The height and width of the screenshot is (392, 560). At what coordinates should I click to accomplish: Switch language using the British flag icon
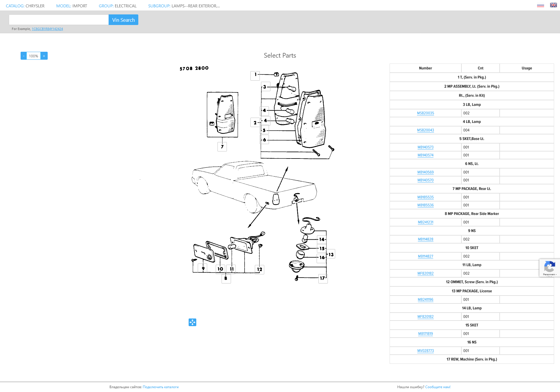(553, 5)
